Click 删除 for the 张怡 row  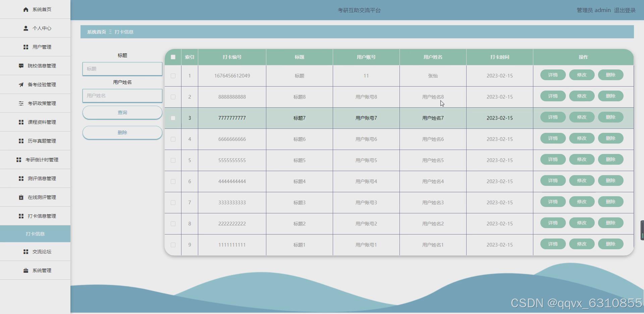[x=610, y=75]
